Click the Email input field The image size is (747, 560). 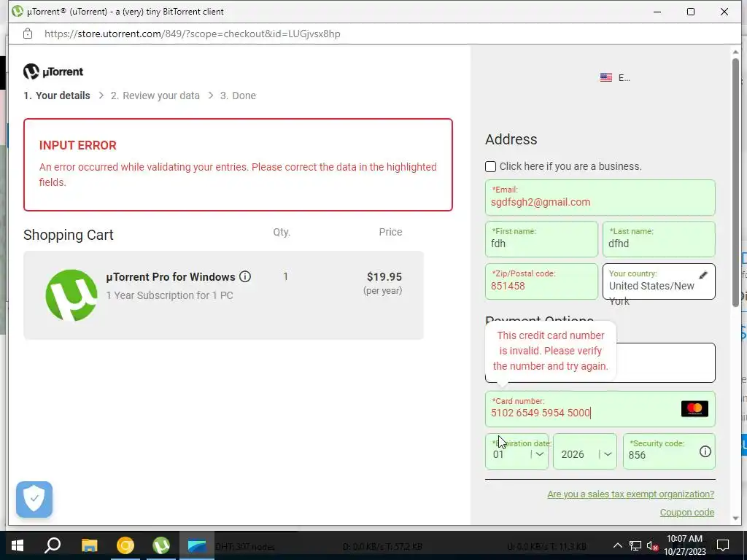coord(600,198)
